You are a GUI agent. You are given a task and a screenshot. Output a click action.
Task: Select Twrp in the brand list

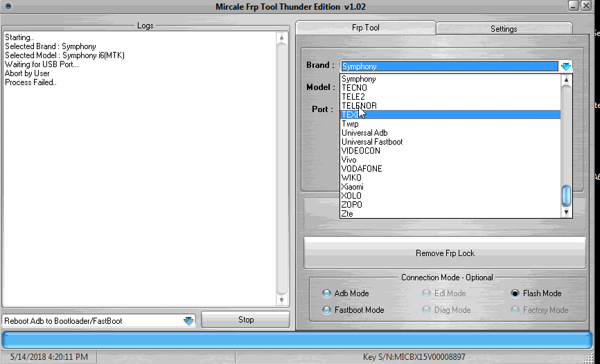450,124
